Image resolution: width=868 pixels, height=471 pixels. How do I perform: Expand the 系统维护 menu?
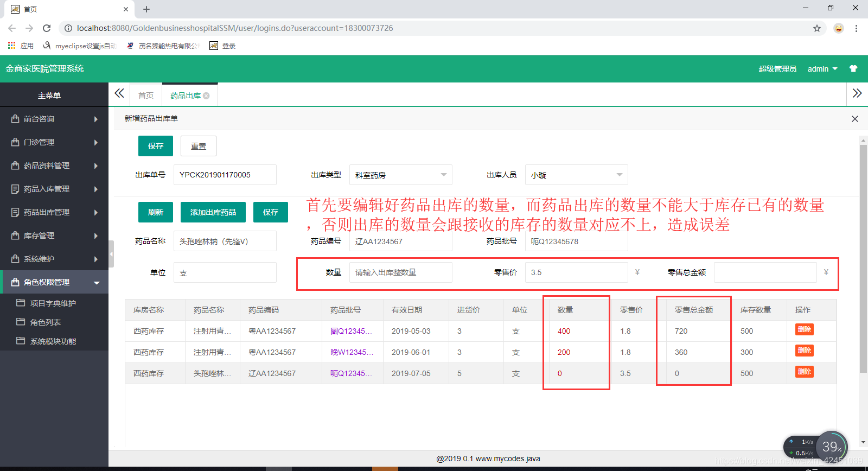point(96,259)
